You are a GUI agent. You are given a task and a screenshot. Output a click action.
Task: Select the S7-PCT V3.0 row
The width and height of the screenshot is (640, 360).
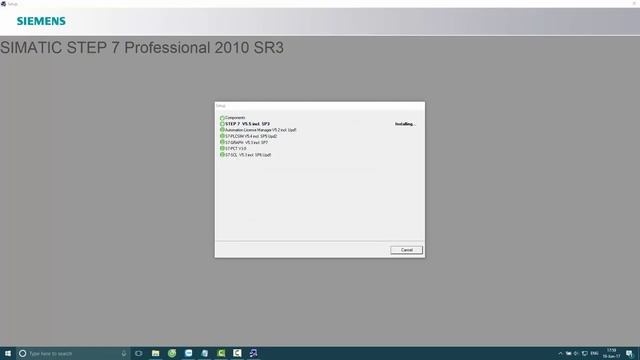coord(236,149)
